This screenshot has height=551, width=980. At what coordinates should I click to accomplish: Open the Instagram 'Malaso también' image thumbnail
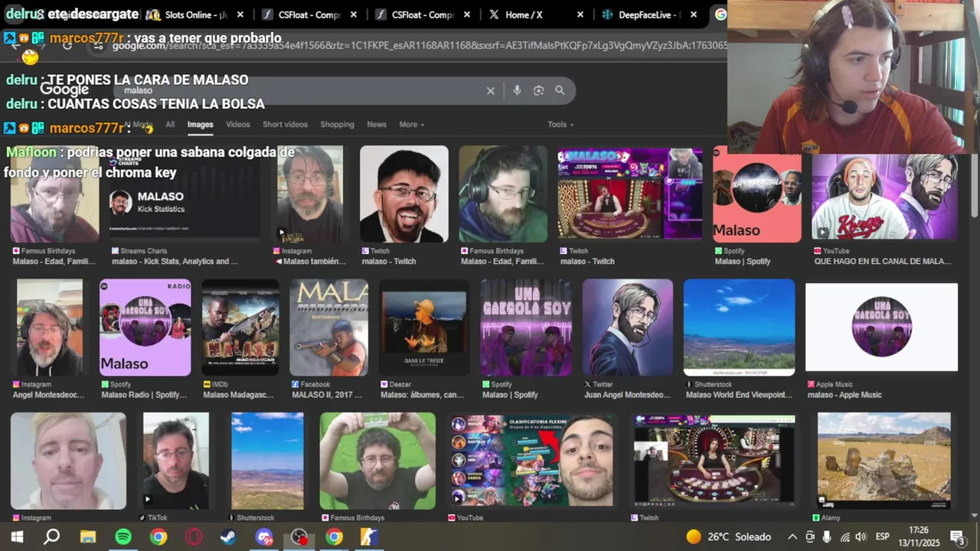coord(309,194)
